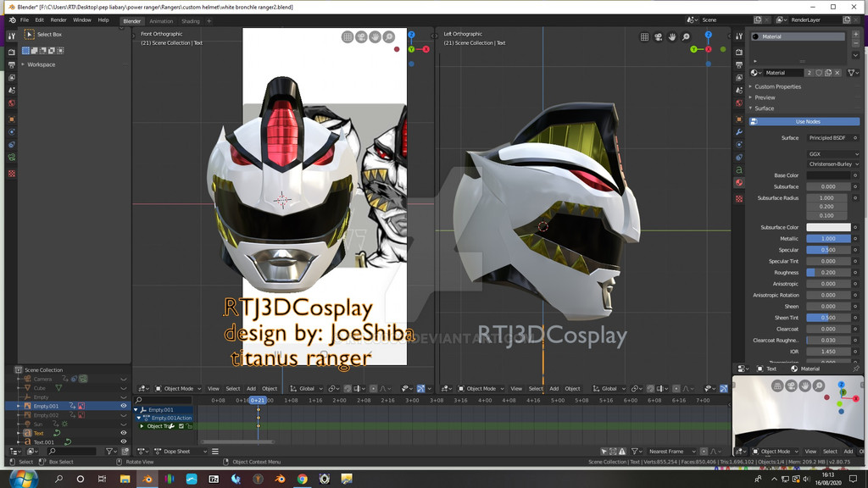Open the Windows Start button
The image size is (868, 488).
(23, 480)
